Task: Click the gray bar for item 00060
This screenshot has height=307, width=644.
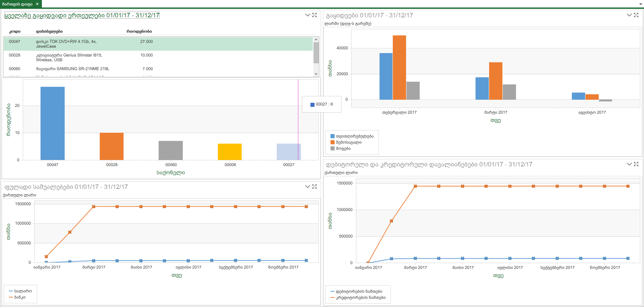Action: tap(171, 150)
